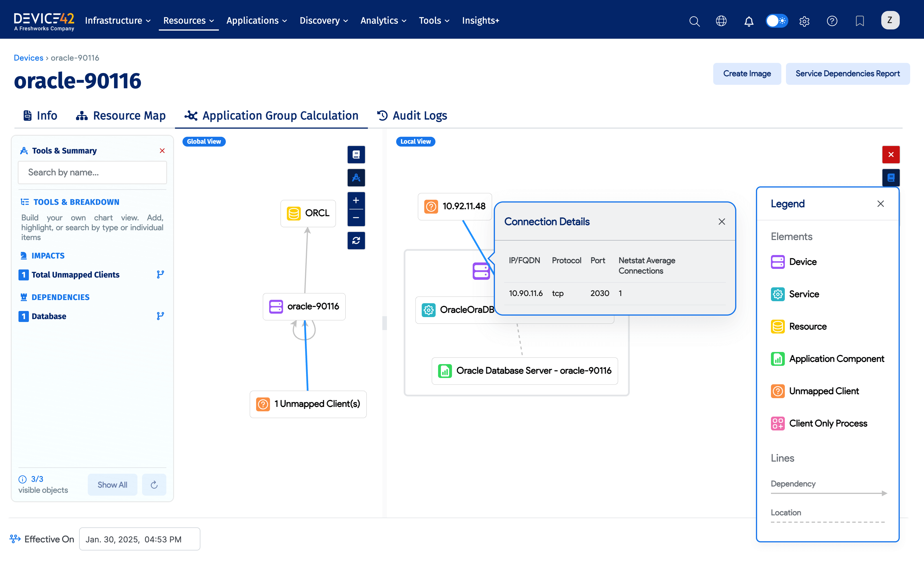
Task: Open the notifications bell
Action: tap(748, 21)
